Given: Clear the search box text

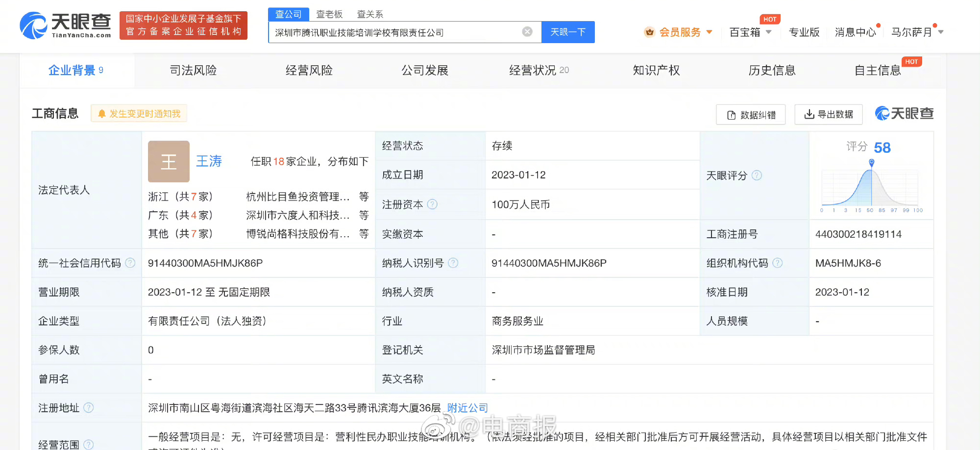Looking at the screenshot, I should 527,32.
